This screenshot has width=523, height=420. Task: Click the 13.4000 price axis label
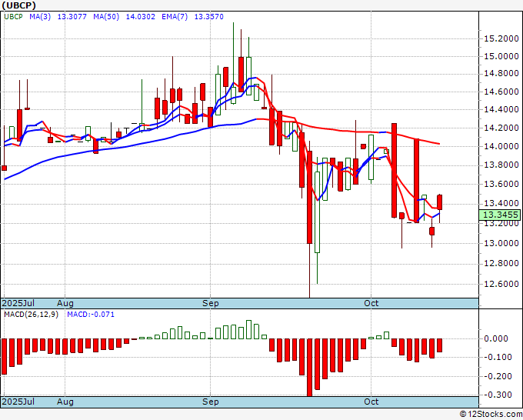(x=501, y=203)
